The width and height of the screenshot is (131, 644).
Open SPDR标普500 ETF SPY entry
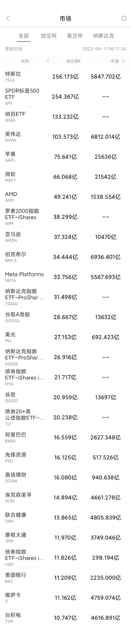tap(65, 96)
